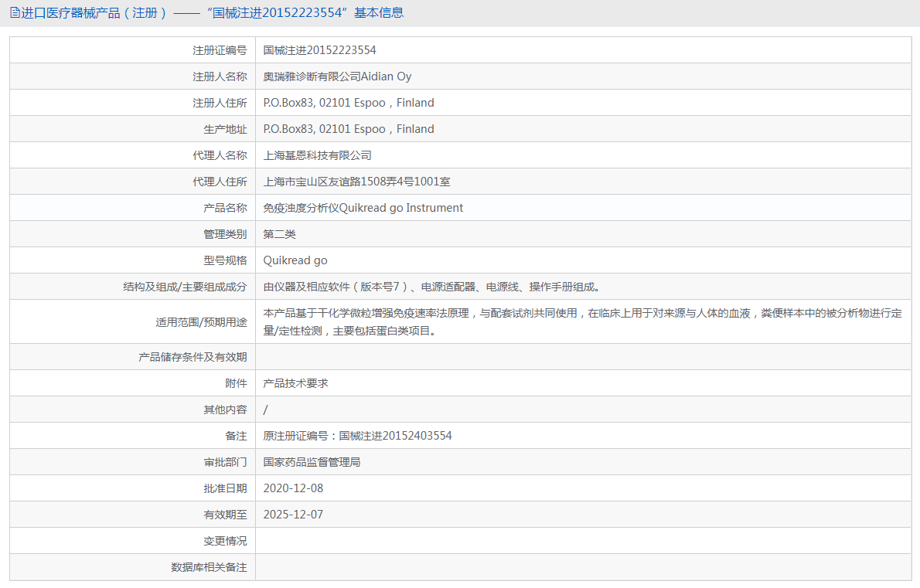Click the original registration number in 备注

(359, 435)
